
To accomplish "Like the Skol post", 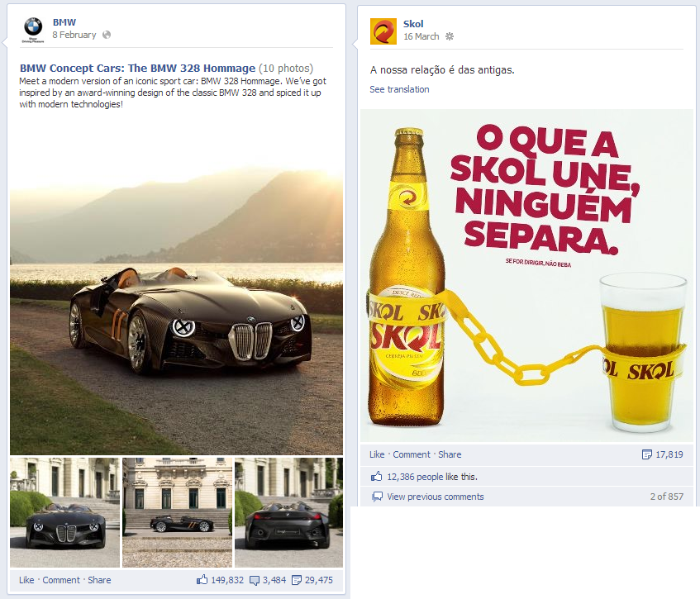I will coord(377,454).
